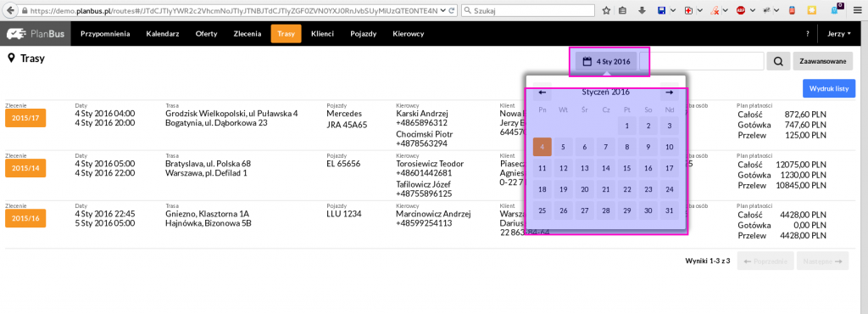Open browser hamburger menu icon
Viewport: 868px width, 314px height.
coord(858,10)
